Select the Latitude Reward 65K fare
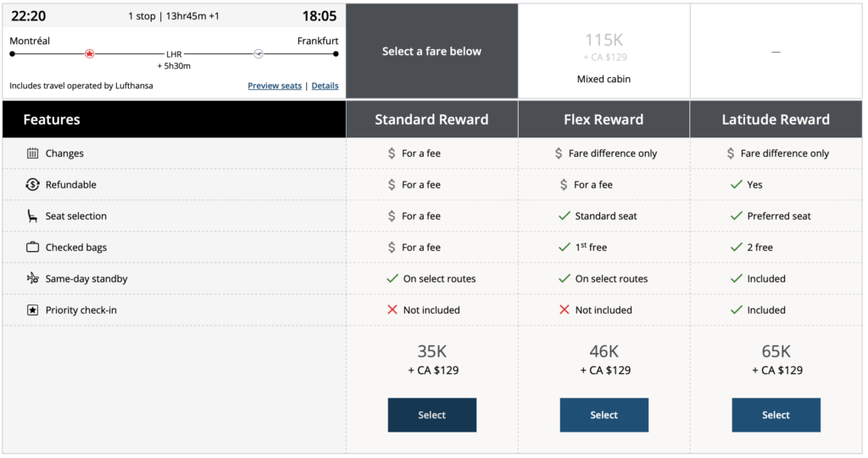 [x=776, y=415]
